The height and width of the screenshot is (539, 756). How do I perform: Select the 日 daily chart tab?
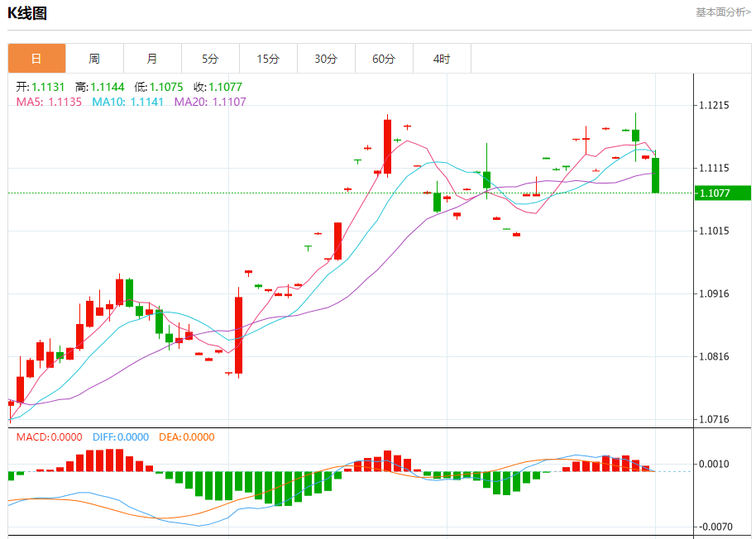tap(36, 59)
